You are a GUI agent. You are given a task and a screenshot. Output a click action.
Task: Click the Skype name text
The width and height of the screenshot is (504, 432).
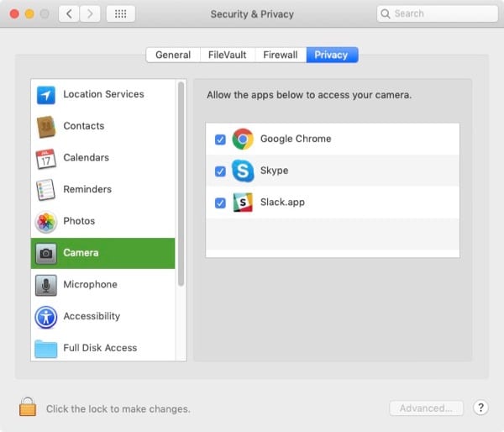click(x=274, y=171)
